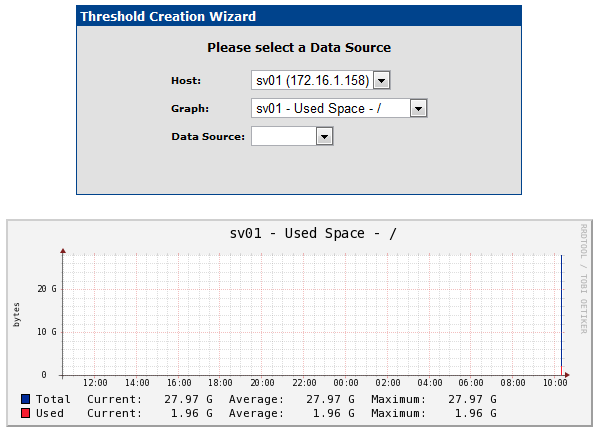Click the '10:00' x-axis time label

[x=555, y=383]
